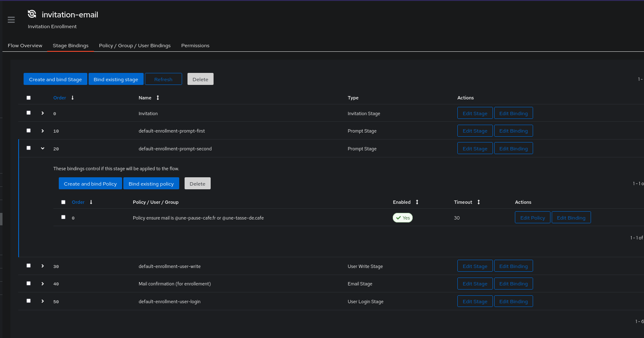Viewport: 644px width, 338px height.
Task: Click the Order column header in stage table
Action: (60, 98)
